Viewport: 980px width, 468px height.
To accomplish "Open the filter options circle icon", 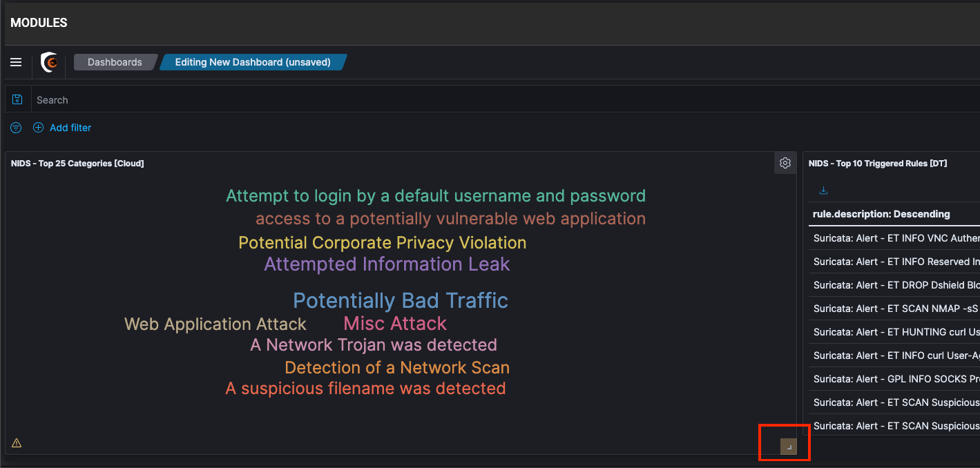I will pos(16,128).
